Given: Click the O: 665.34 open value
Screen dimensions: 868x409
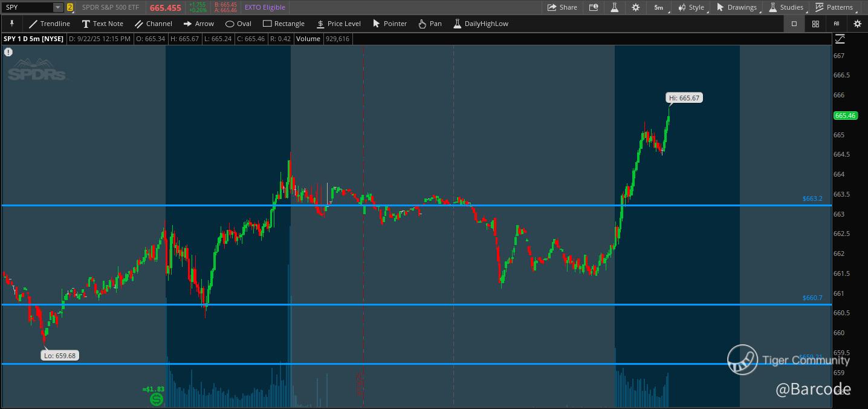Looking at the screenshot, I should tap(151, 39).
